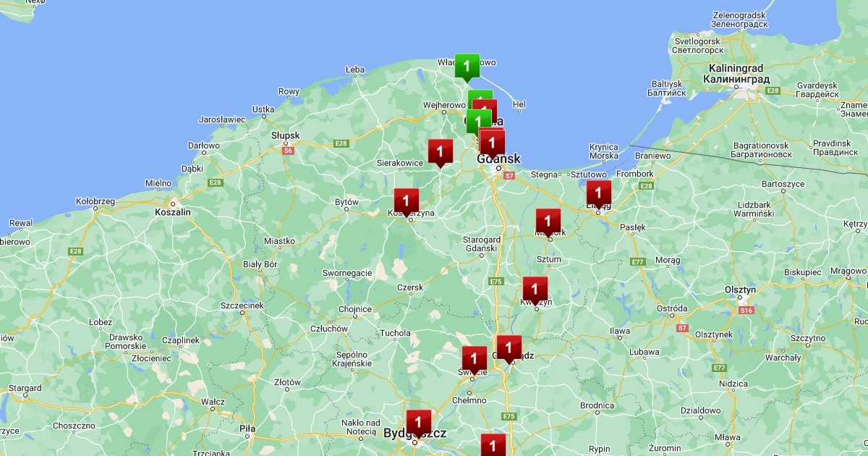Click the red marker at Malbork
Viewport: 868px width, 456px height.
tap(548, 221)
